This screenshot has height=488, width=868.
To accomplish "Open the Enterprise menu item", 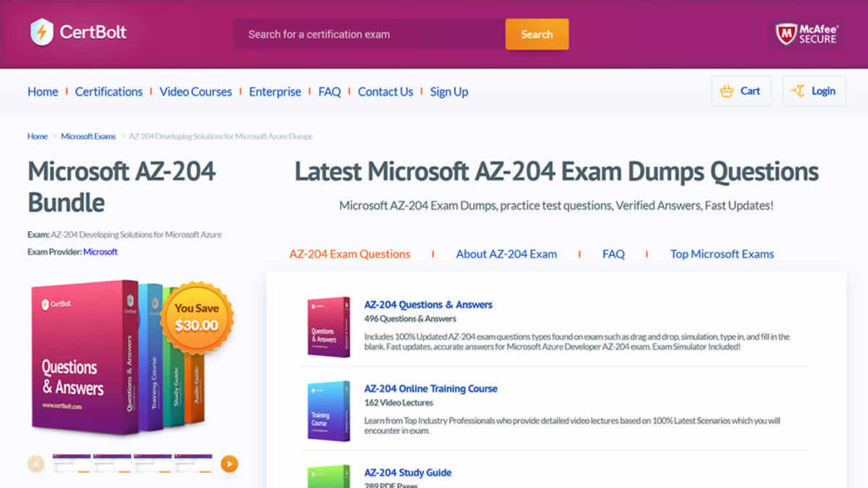I will 275,91.
